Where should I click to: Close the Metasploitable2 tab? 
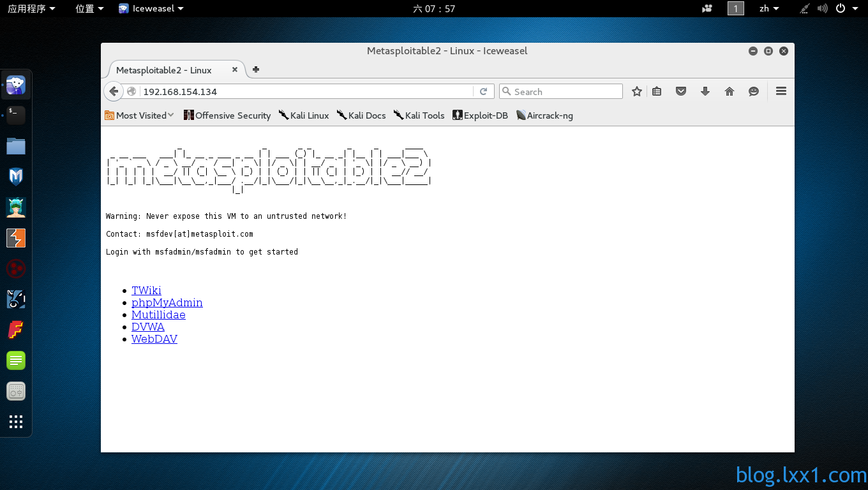235,70
